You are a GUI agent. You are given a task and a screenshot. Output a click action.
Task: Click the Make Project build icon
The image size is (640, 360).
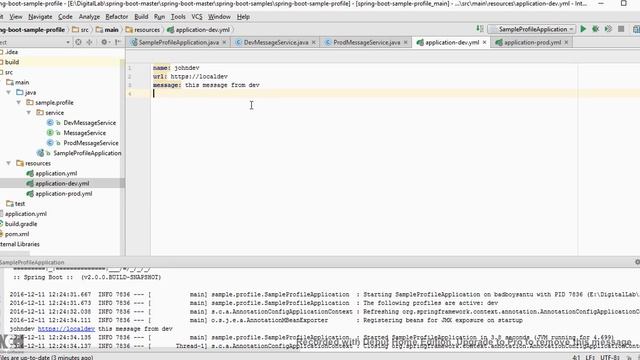[480, 29]
